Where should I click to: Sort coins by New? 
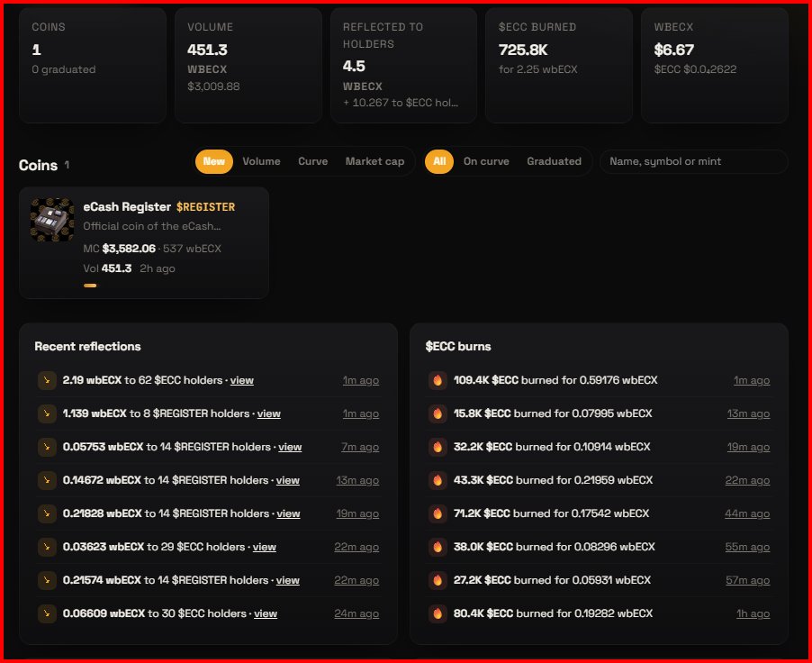click(x=214, y=161)
